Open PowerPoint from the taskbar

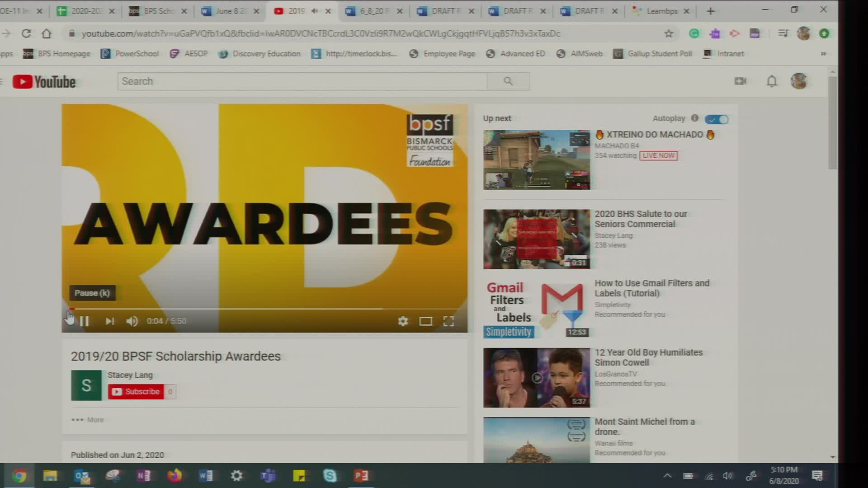pos(361,476)
